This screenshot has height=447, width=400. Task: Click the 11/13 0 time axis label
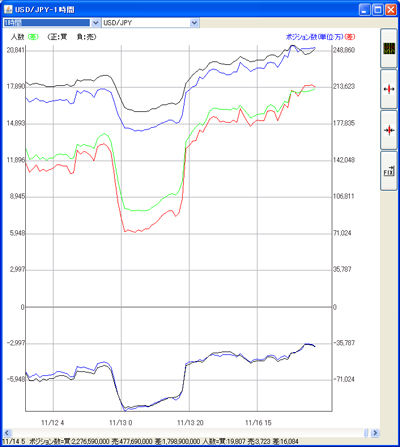[121, 423]
